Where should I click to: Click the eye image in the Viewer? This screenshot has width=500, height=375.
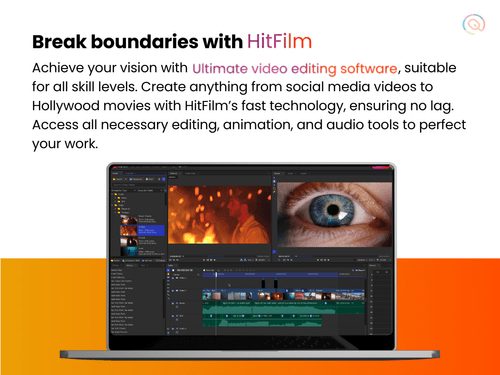tap(335, 215)
